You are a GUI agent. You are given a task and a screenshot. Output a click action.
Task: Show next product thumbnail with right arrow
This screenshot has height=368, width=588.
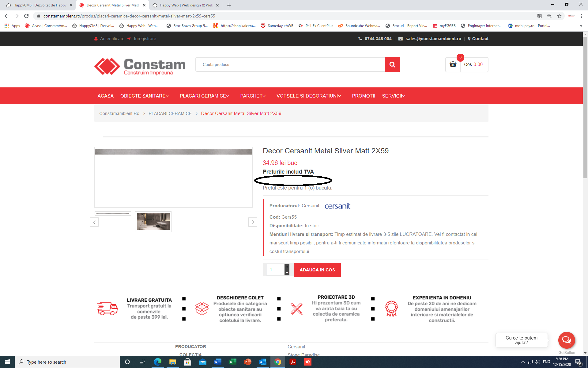pos(253,222)
